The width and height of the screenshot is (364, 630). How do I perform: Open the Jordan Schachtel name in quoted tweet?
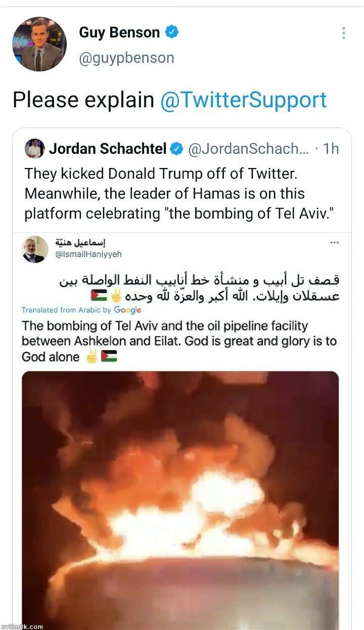tap(108, 149)
